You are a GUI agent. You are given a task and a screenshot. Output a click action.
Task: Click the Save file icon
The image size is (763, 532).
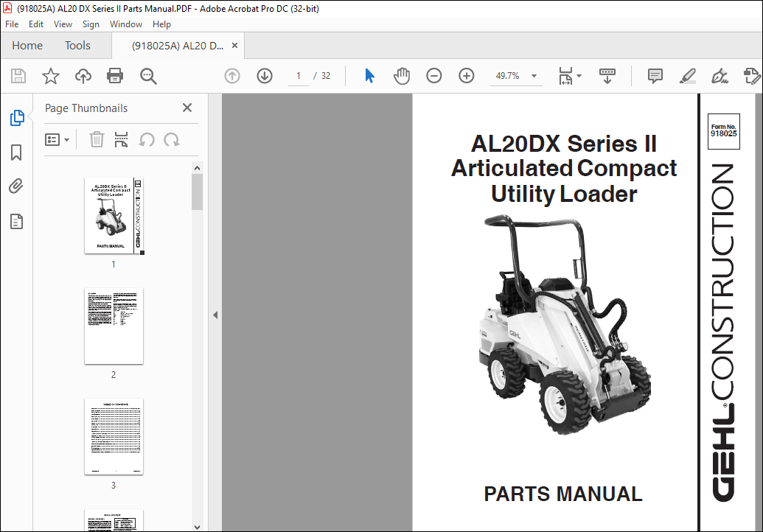[18, 76]
